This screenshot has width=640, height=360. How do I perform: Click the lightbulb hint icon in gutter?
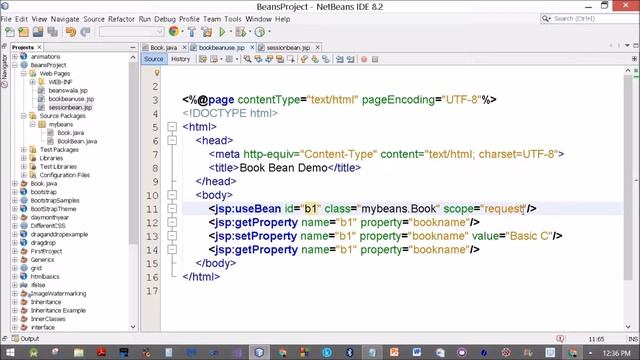coord(156,73)
